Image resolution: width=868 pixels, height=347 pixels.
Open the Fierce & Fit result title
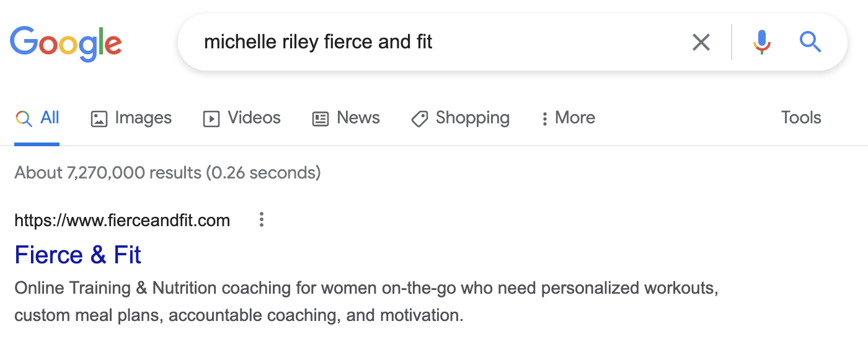(x=78, y=255)
